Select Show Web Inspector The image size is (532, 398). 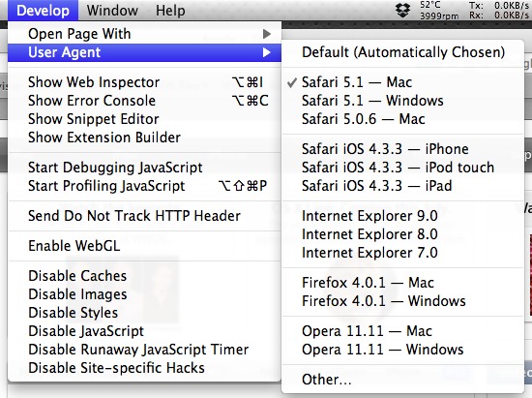(x=144, y=82)
